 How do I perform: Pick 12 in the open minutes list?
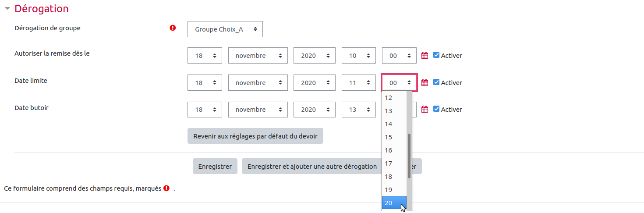coord(393,98)
